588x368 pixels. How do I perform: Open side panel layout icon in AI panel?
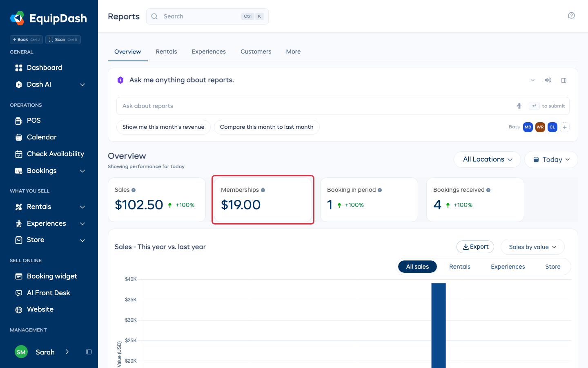[563, 80]
